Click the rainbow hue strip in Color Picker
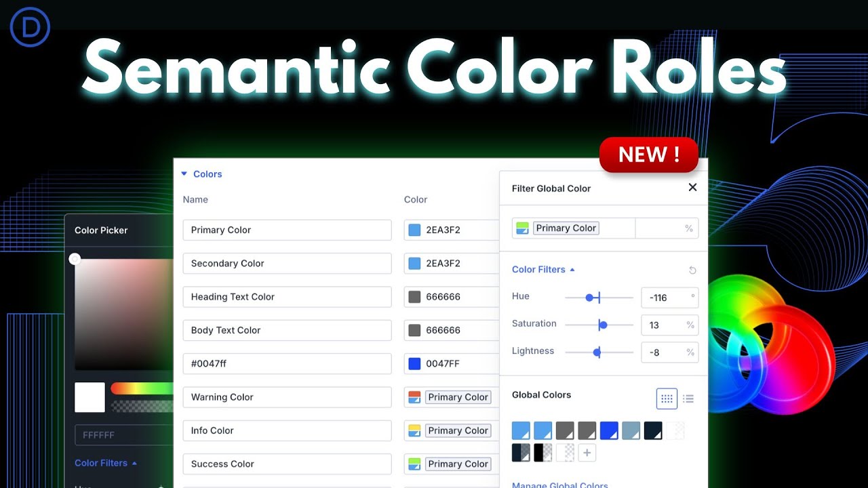The width and height of the screenshot is (868, 488). tap(142, 388)
